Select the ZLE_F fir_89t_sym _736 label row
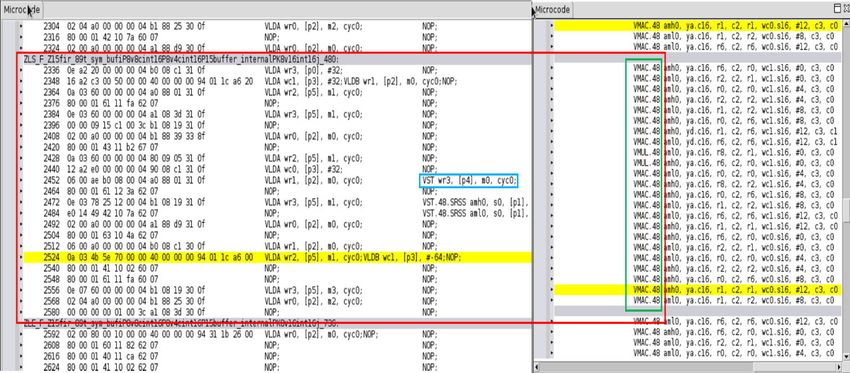Viewport: 850px width, 373px height. click(274, 323)
